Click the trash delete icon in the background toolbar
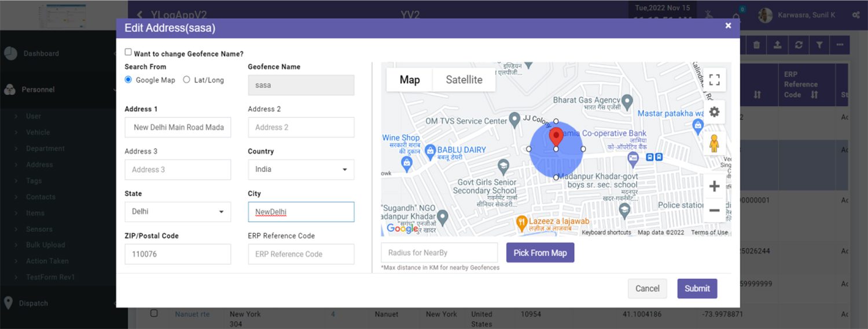The height and width of the screenshot is (329, 868). [x=757, y=45]
